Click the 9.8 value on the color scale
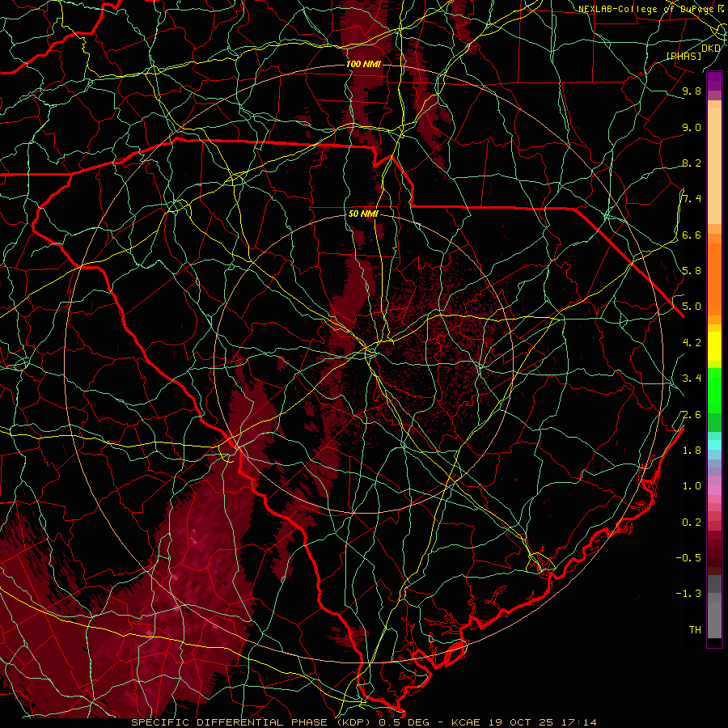 tap(692, 91)
